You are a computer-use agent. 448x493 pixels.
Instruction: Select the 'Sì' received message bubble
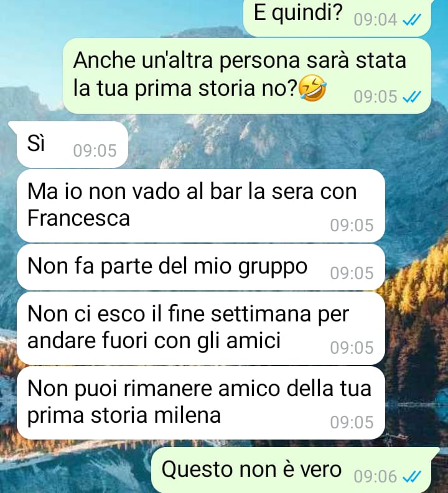coord(72,145)
